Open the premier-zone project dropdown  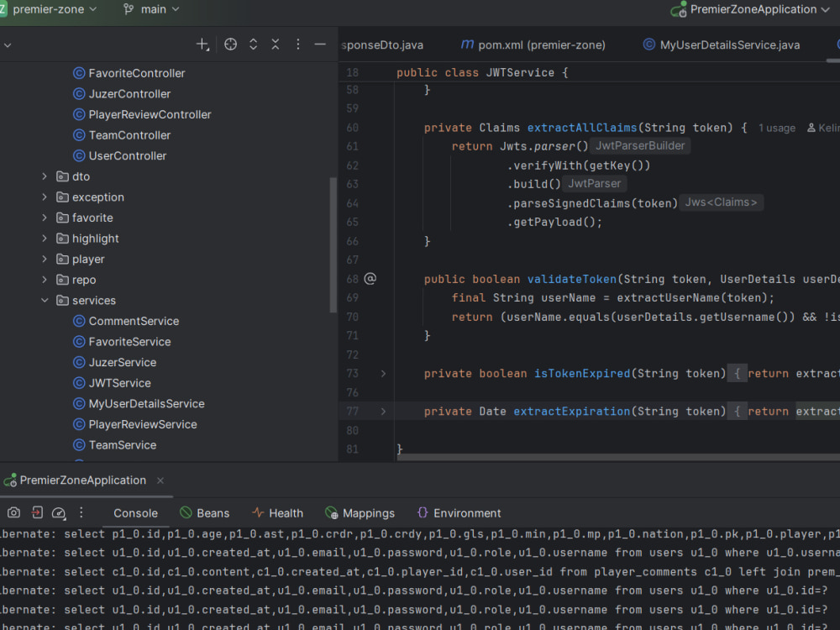tap(54, 9)
